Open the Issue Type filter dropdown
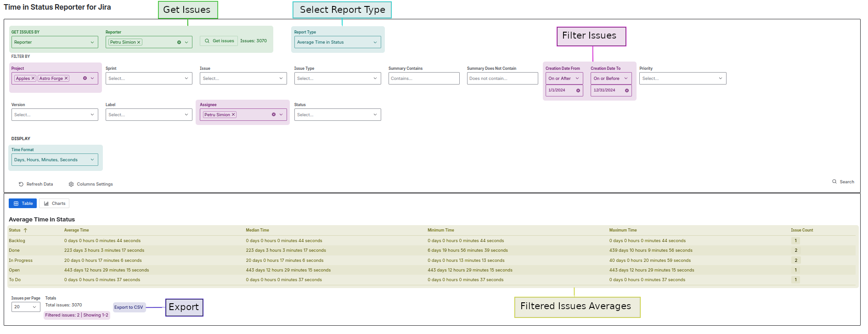The image size is (868, 334). pyautogui.click(x=338, y=79)
